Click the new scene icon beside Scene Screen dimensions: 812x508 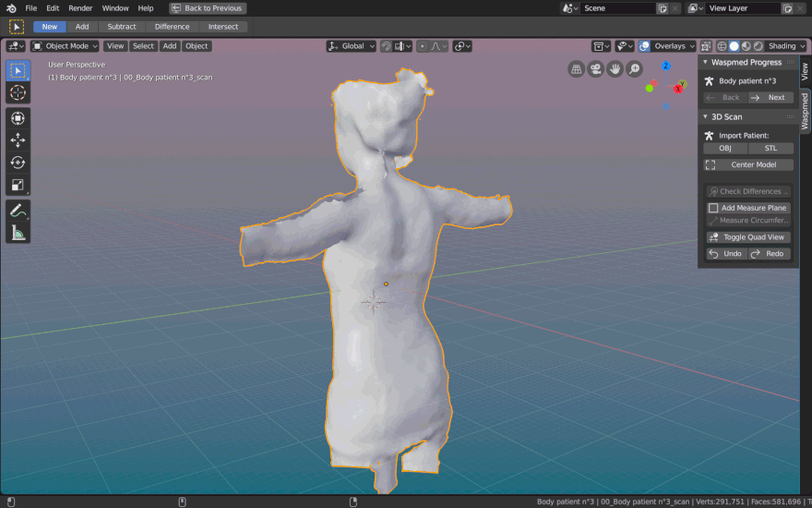[x=662, y=8]
